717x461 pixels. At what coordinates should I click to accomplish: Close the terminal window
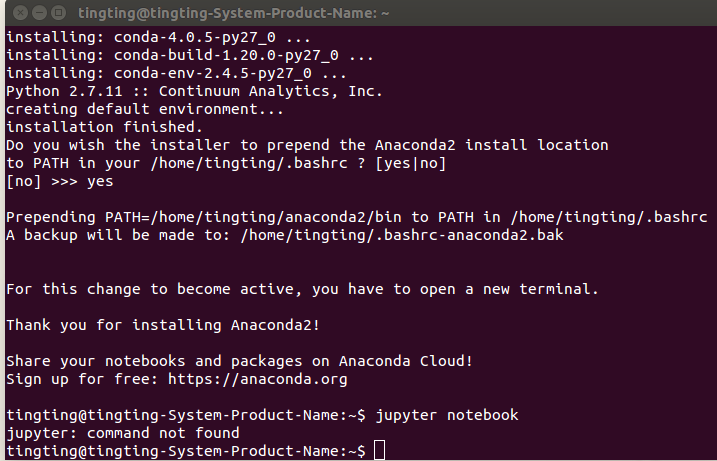pyautogui.click(x=21, y=13)
